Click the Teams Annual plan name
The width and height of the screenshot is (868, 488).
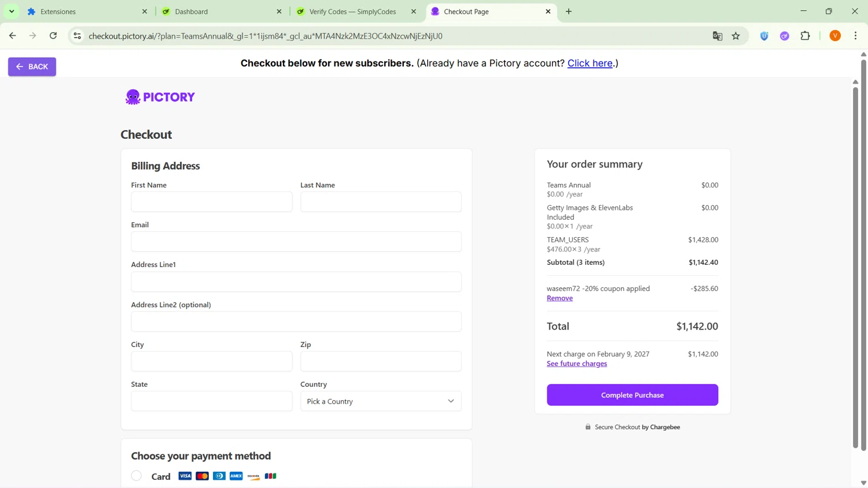569,185
